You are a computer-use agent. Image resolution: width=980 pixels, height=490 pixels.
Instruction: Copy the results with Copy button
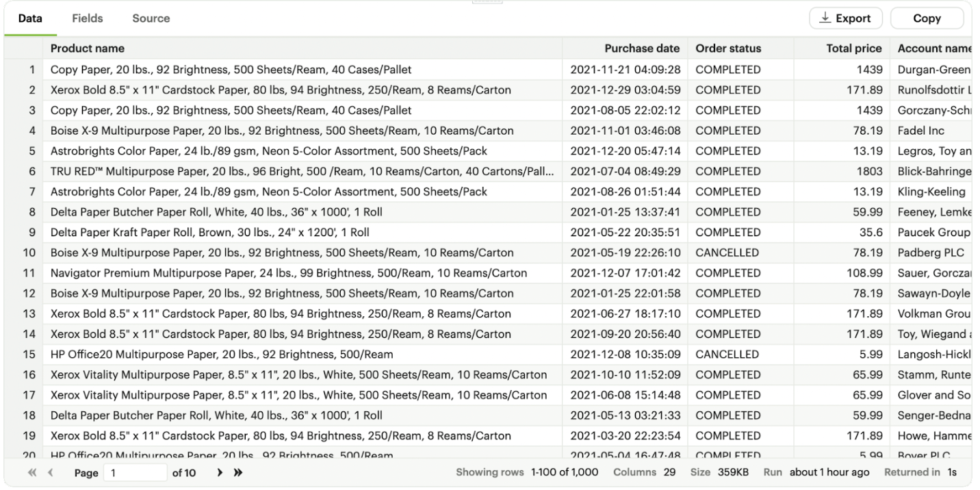(927, 18)
